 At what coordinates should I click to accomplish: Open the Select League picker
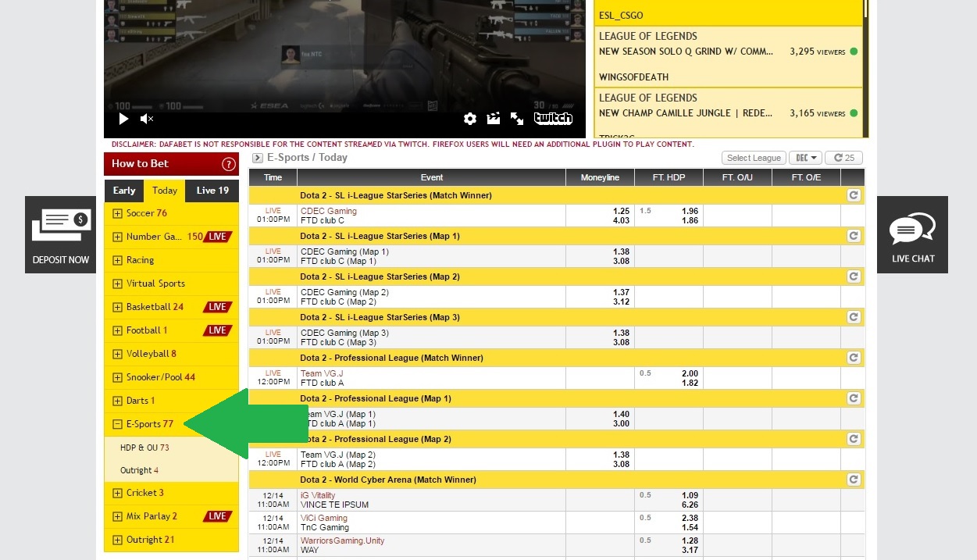pyautogui.click(x=752, y=157)
